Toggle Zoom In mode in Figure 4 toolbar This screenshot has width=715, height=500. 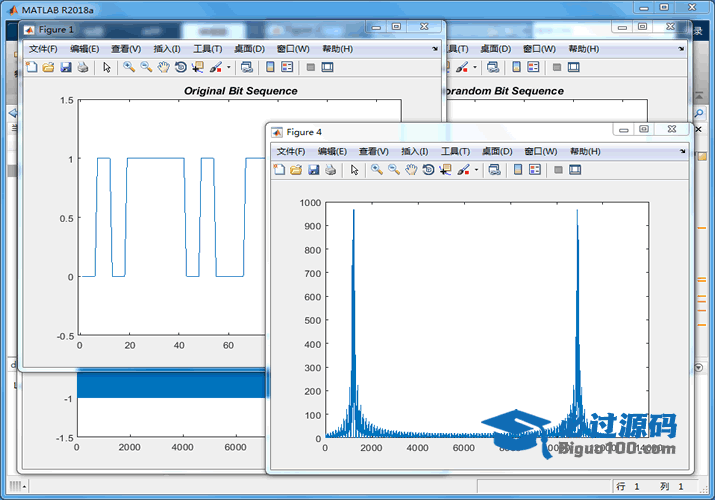377,170
